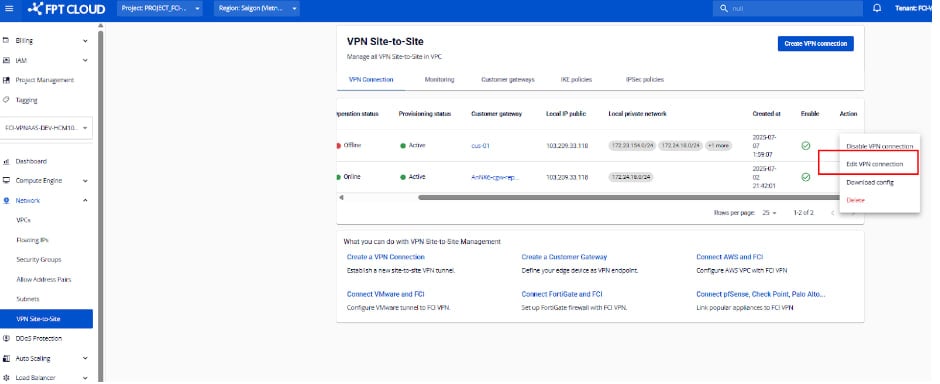The height and width of the screenshot is (384, 940).
Task: Click the Project Management icon
Action: [7, 80]
